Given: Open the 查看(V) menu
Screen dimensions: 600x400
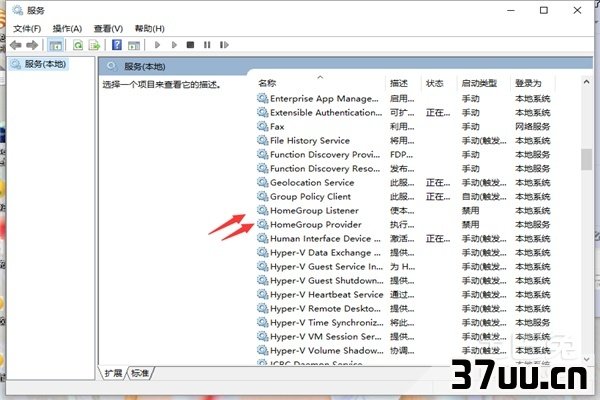Looking at the screenshot, I should pyautogui.click(x=108, y=29).
